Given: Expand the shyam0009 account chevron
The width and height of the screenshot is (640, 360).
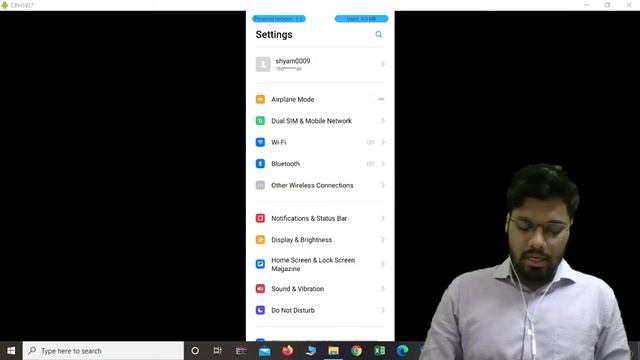Looking at the screenshot, I should 382,64.
